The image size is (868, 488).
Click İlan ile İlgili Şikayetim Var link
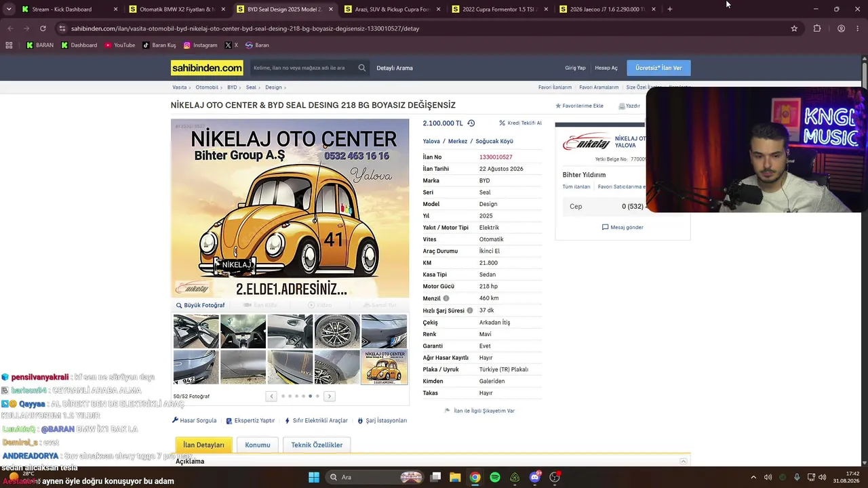tap(479, 411)
